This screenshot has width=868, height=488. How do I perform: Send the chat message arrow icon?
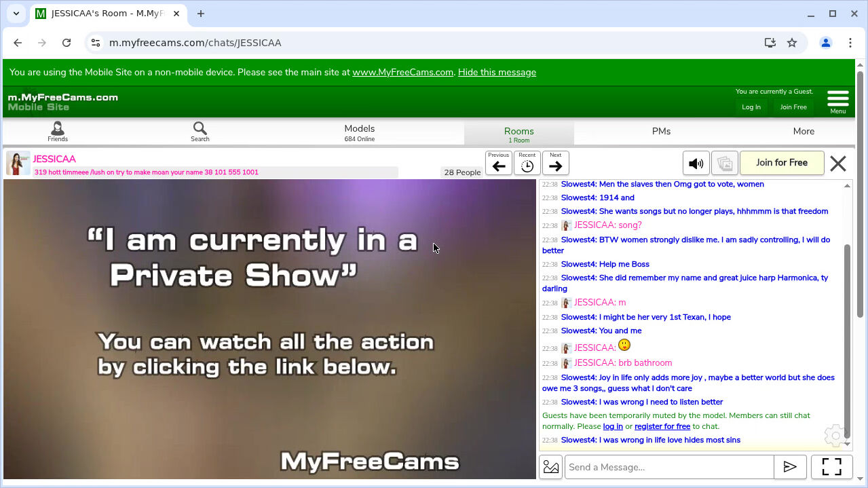click(x=790, y=467)
